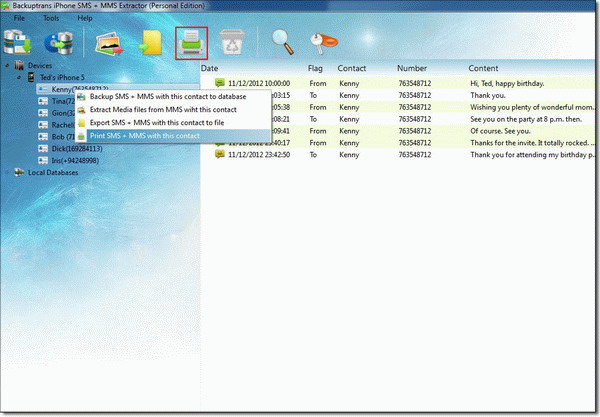
Task: Expand the Local Databases node
Action: point(7,173)
